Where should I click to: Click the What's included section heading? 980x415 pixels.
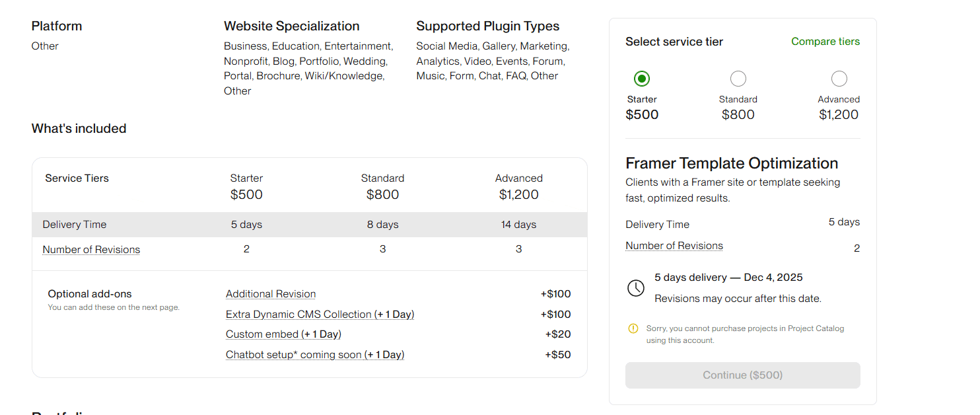pos(79,129)
